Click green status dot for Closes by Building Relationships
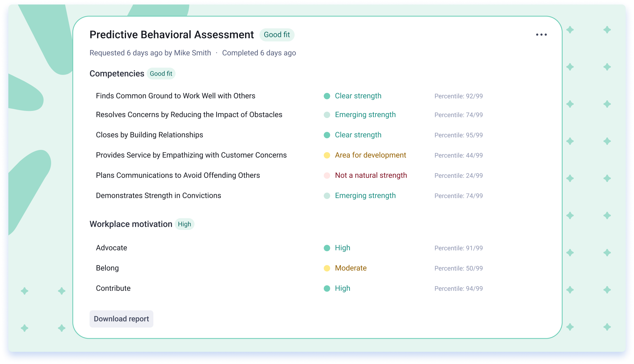The width and height of the screenshot is (634, 364). [x=327, y=135]
